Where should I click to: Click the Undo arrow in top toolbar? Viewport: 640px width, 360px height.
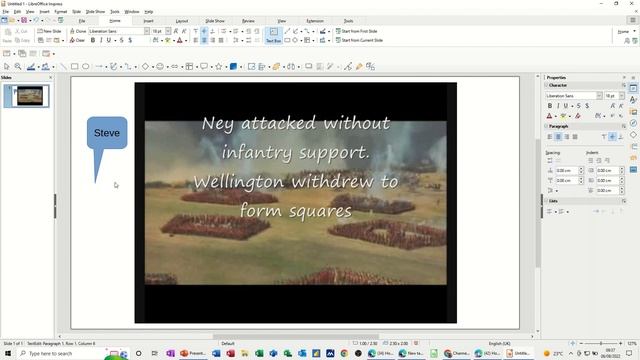click(x=36, y=20)
